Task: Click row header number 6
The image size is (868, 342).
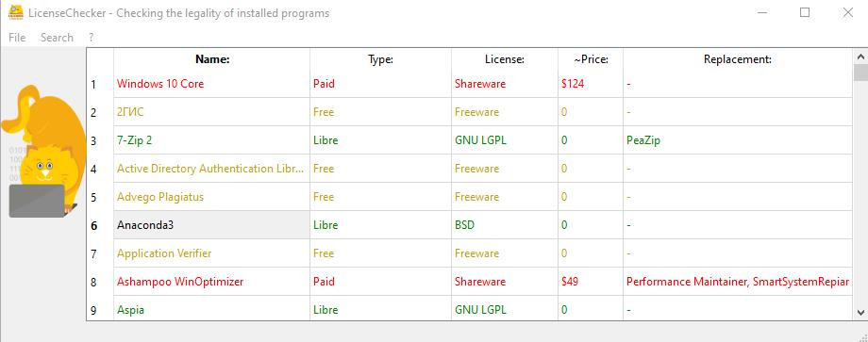Action: pyautogui.click(x=100, y=225)
